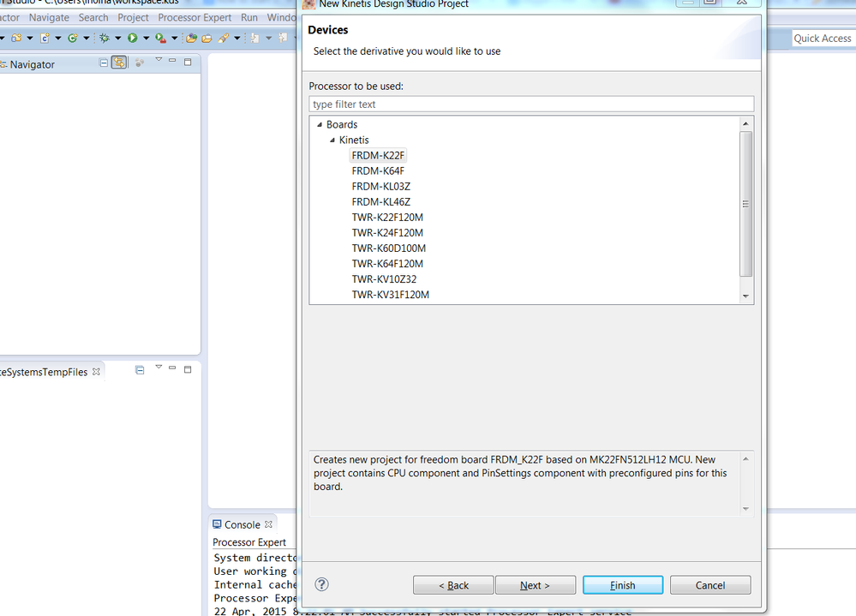The width and height of the screenshot is (856, 616).
Task: Click the Quick Access search box
Action: click(x=823, y=39)
